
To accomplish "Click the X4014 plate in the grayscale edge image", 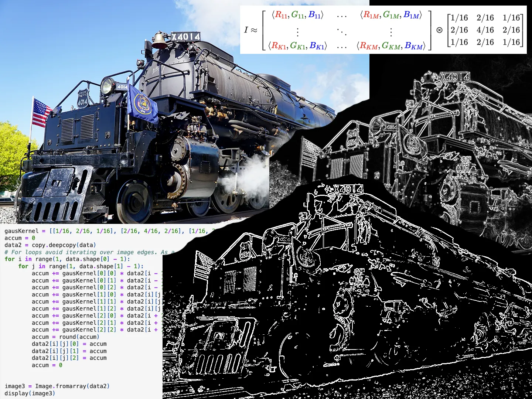I will (x=455, y=77).
